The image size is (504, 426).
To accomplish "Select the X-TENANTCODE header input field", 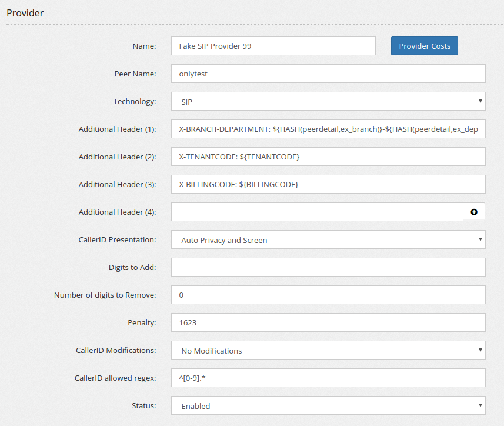I will pyautogui.click(x=328, y=157).
